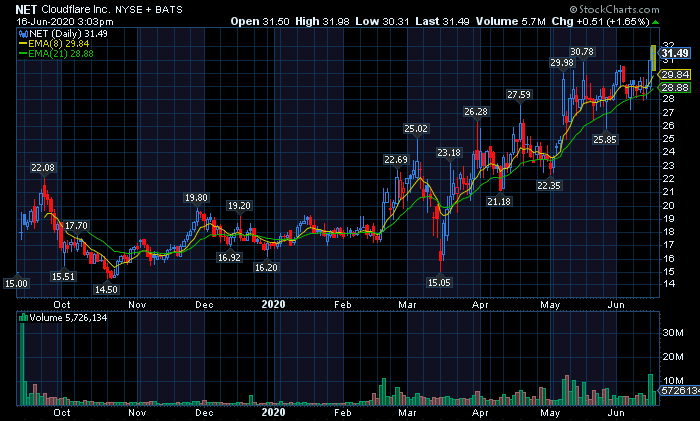Click the 20M volume axis label

coord(673,357)
